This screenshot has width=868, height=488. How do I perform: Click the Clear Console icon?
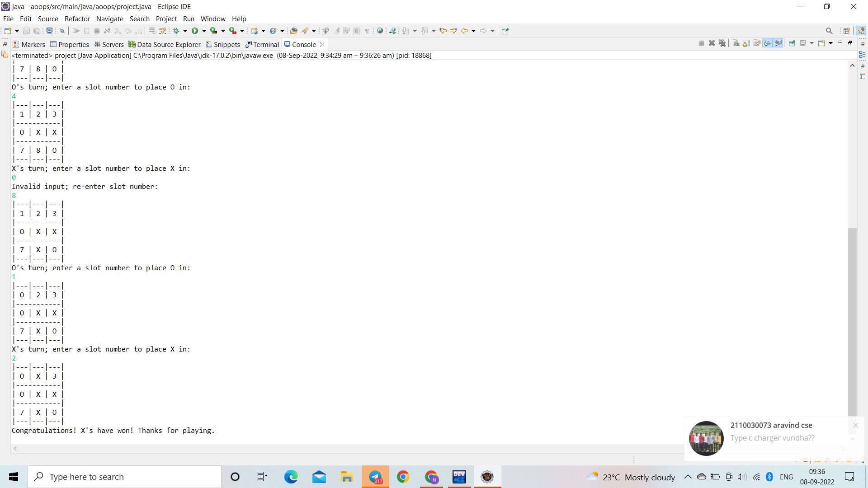coord(736,43)
